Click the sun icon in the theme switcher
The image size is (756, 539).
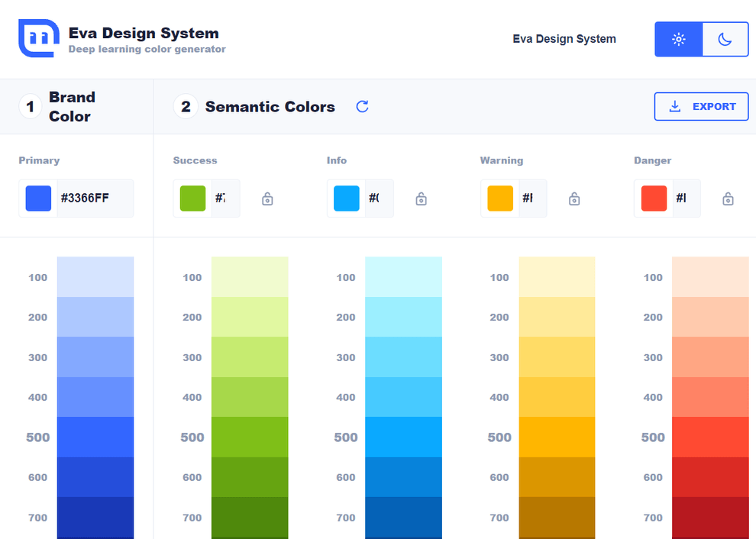click(x=677, y=39)
